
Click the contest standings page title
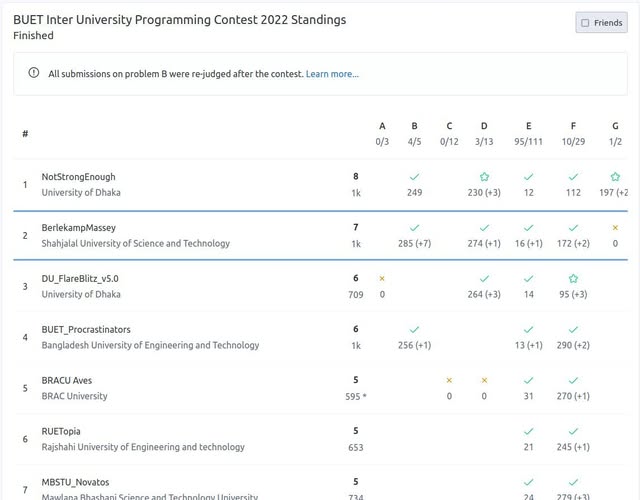(180, 20)
